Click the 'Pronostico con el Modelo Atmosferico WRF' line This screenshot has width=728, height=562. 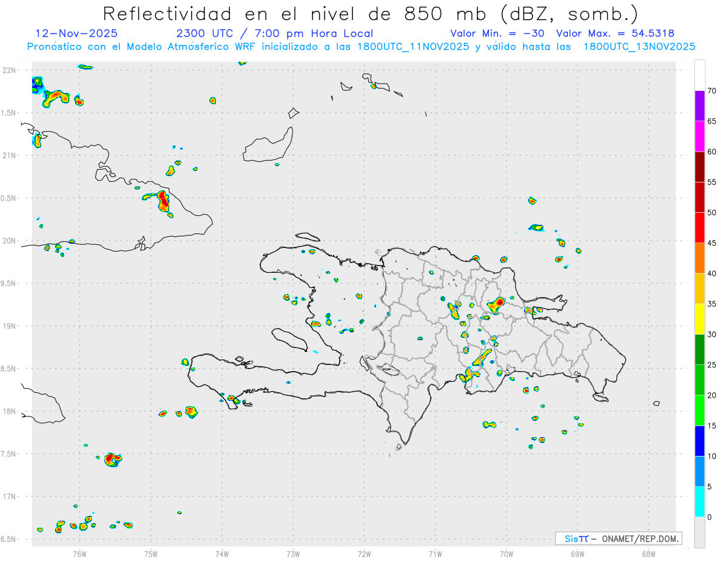point(361,47)
